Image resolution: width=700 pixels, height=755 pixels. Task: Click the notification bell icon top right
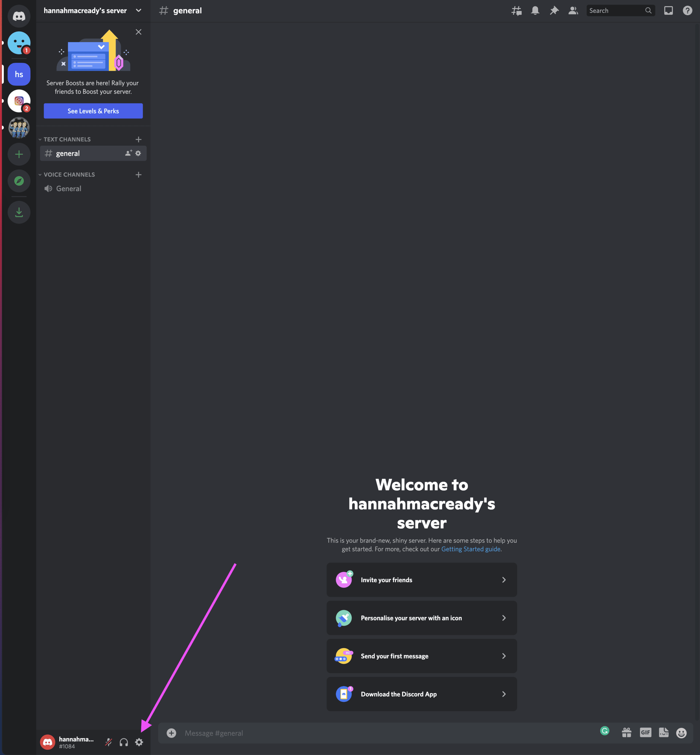click(535, 10)
